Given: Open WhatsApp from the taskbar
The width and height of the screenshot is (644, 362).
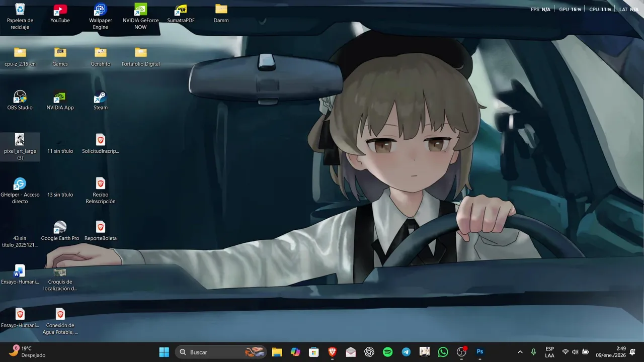Looking at the screenshot, I should tap(443, 352).
